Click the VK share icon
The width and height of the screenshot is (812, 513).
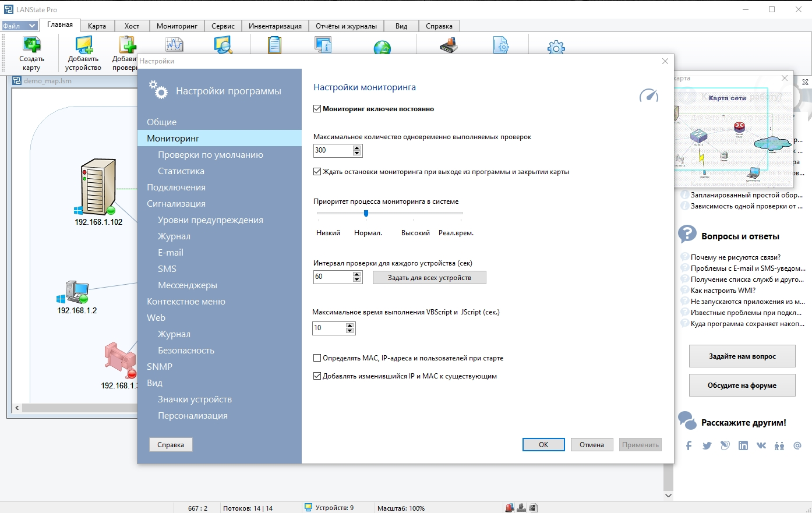coord(761,445)
